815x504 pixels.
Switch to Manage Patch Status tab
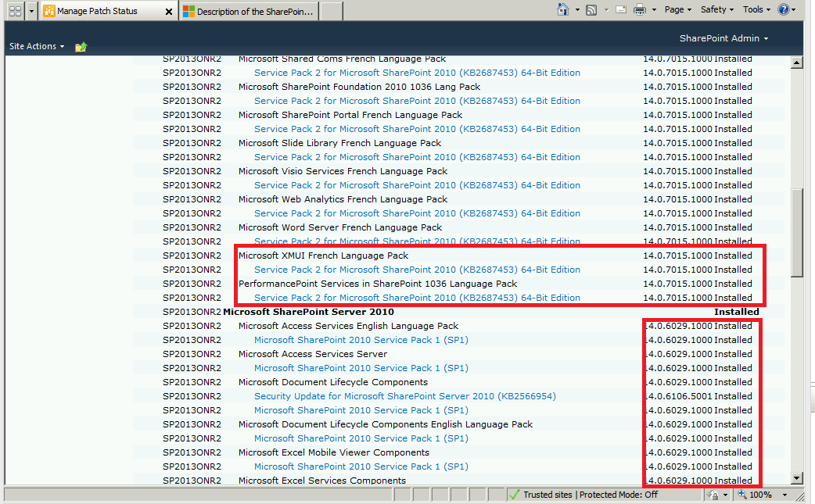(x=97, y=11)
